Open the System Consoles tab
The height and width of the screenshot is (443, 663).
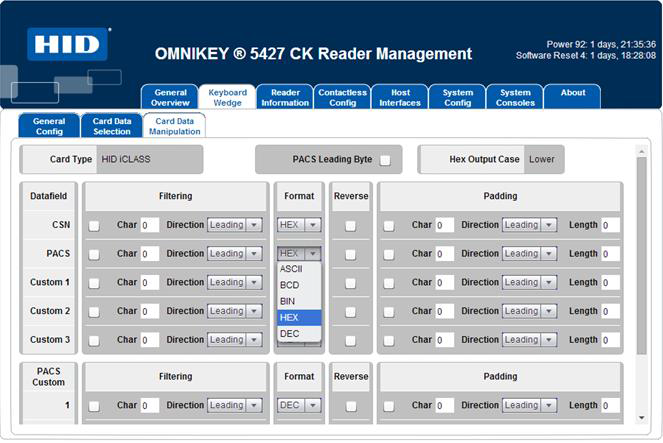[x=515, y=97]
